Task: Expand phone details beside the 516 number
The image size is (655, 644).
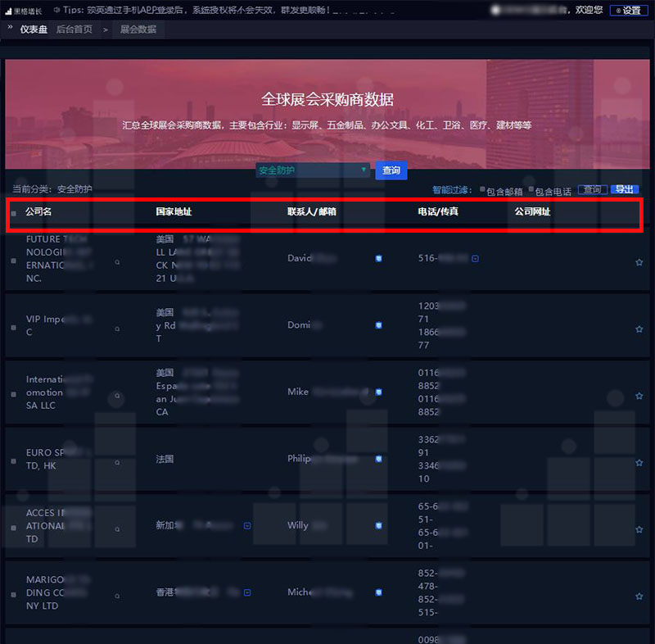Action: click(475, 258)
